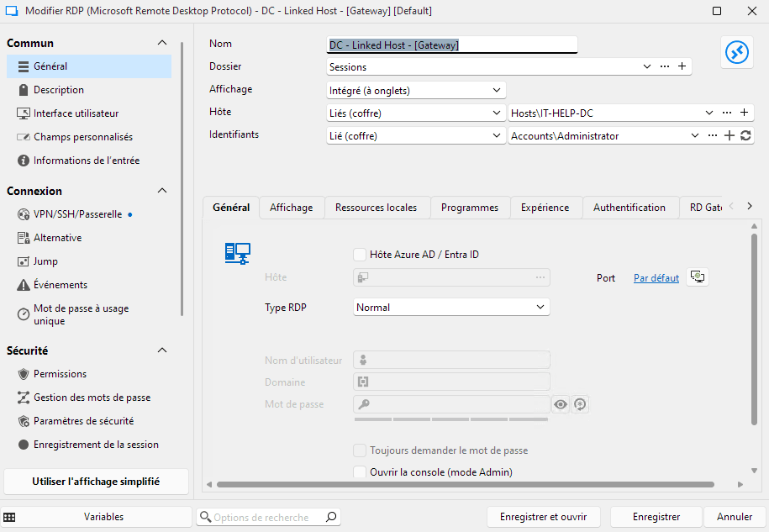Image resolution: width=769 pixels, height=532 pixels.
Task: Check Ouvrir la console (mode Admin)
Action: (x=360, y=472)
